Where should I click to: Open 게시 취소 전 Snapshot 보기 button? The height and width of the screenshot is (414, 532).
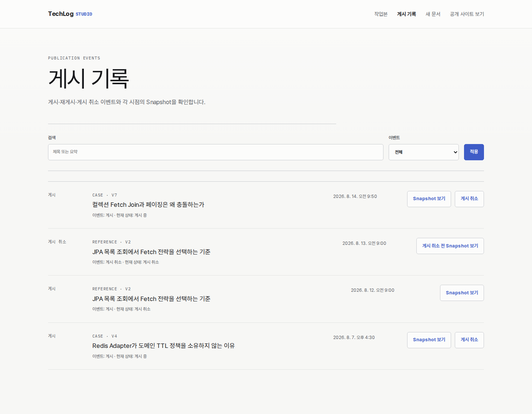[450, 246]
